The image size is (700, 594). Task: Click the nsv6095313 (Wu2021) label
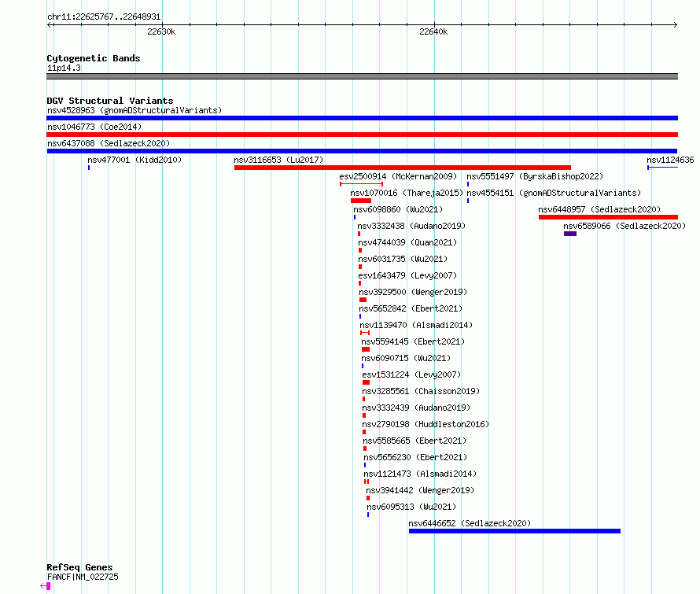point(411,507)
